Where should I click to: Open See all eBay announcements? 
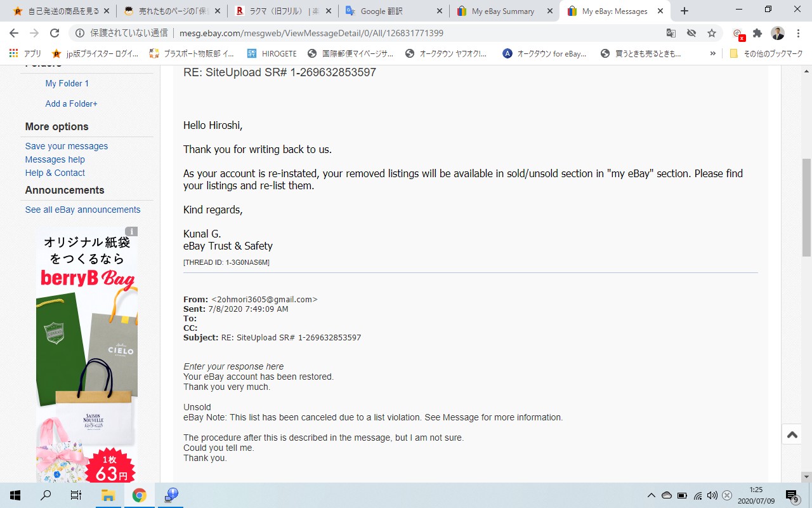(x=83, y=210)
